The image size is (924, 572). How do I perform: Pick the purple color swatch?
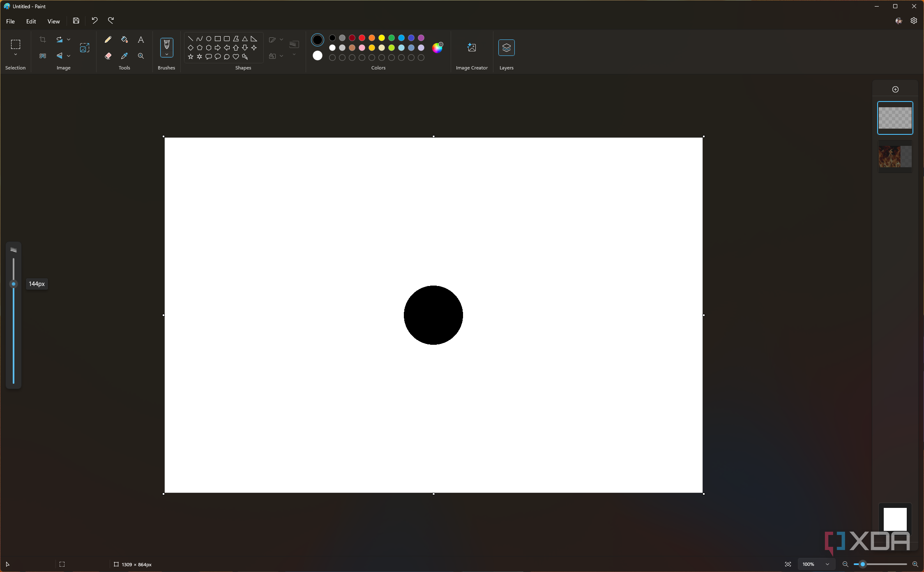click(x=421, y=38)
